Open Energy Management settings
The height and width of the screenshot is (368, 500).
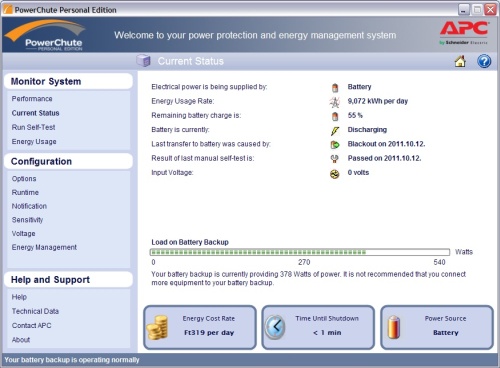(44, 247)
